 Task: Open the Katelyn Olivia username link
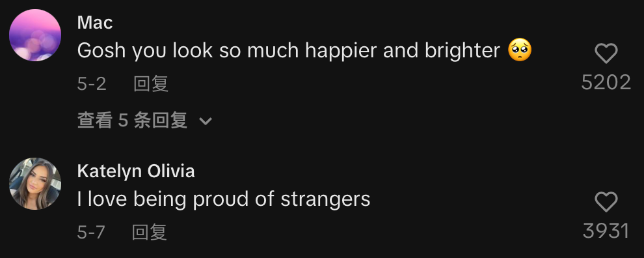[x=136, y=171]
